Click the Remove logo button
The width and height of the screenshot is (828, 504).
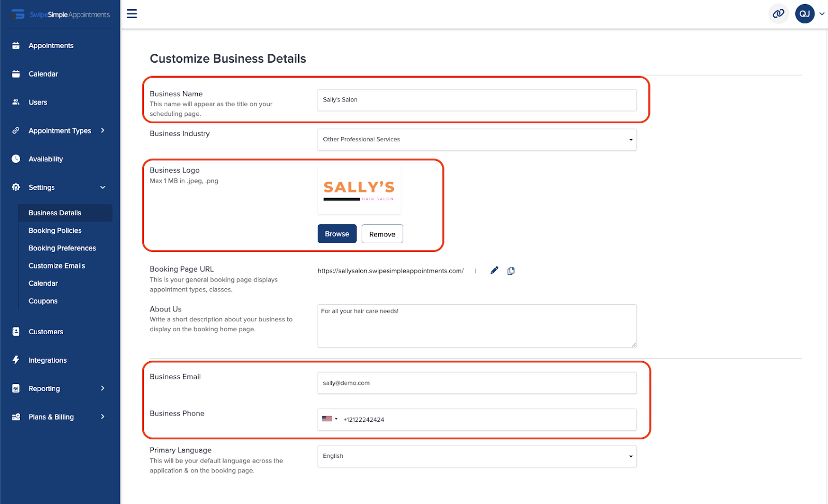click(382, 234)
